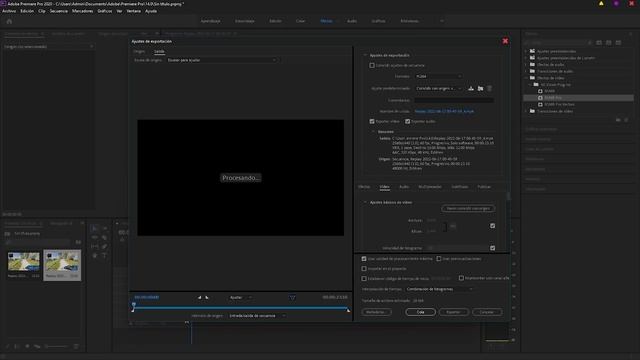Toggle 'Establecer código de tiempo de inicio' checkbox
The height and width of the screenshot is (360, 640).
(x=364, y=278)
